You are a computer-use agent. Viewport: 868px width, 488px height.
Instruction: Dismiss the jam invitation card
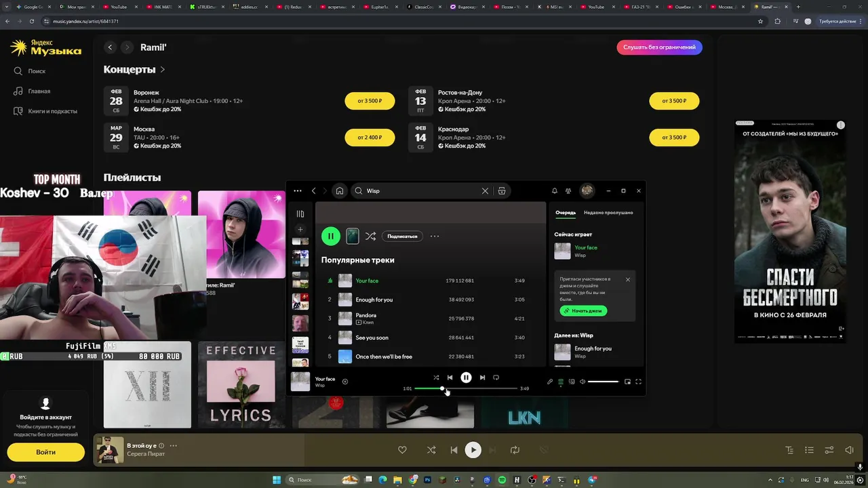[x=628, y=279]
